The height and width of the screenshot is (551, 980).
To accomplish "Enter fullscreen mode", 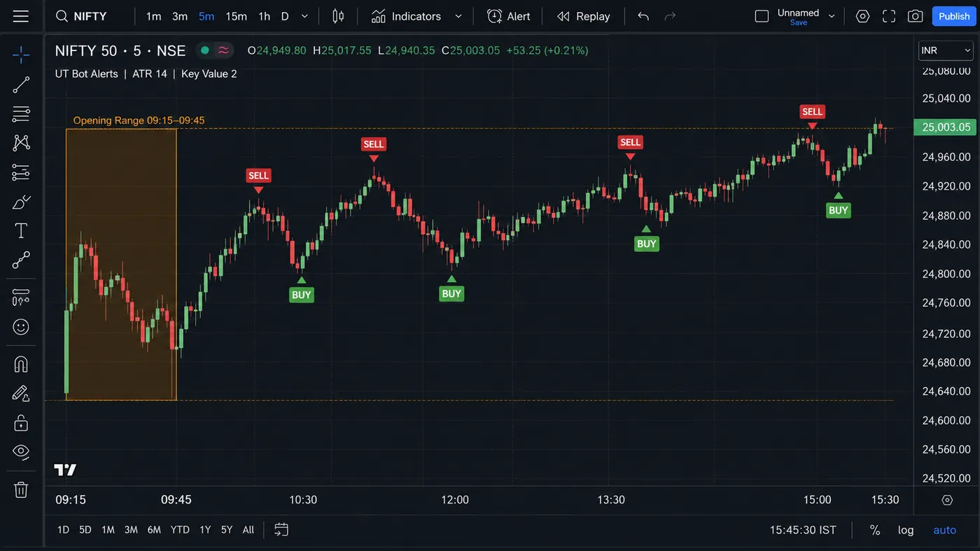I will 889,16.
